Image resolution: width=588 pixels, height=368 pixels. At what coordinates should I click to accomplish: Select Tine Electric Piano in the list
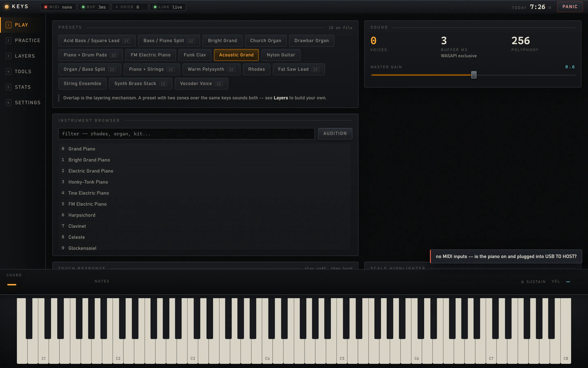(x=205, y=193)
